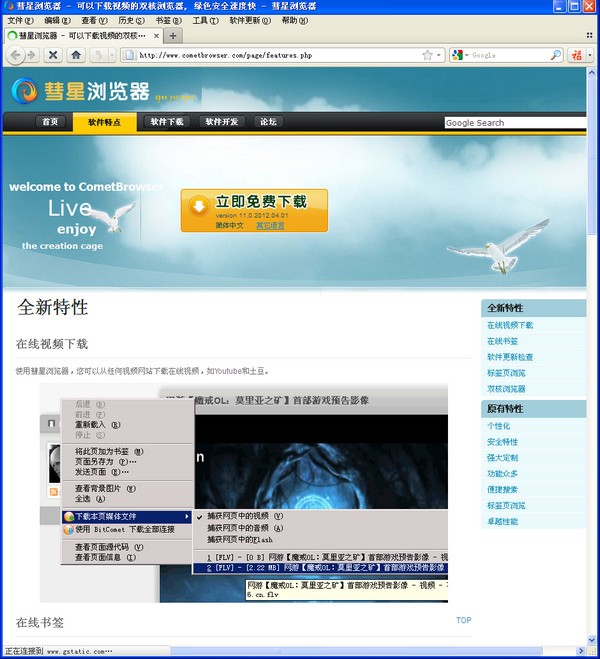Click 功能众多 sidebar link

(502, 474)
